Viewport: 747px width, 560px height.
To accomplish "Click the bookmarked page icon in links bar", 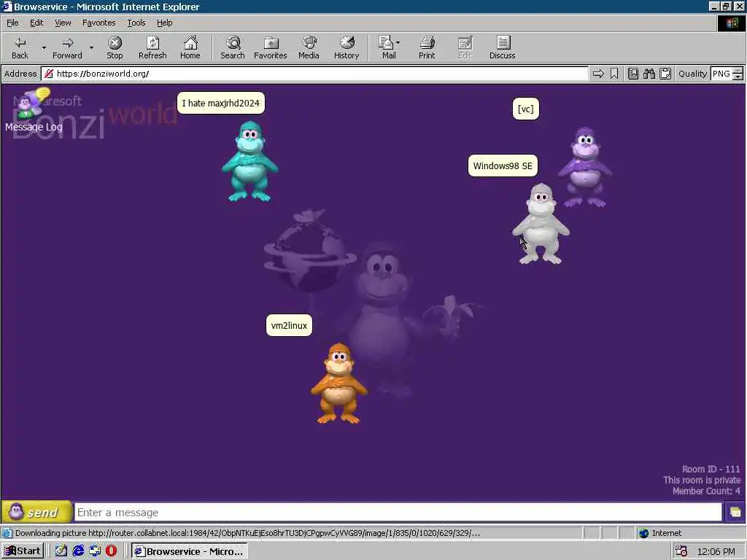I will click(632, 74).
